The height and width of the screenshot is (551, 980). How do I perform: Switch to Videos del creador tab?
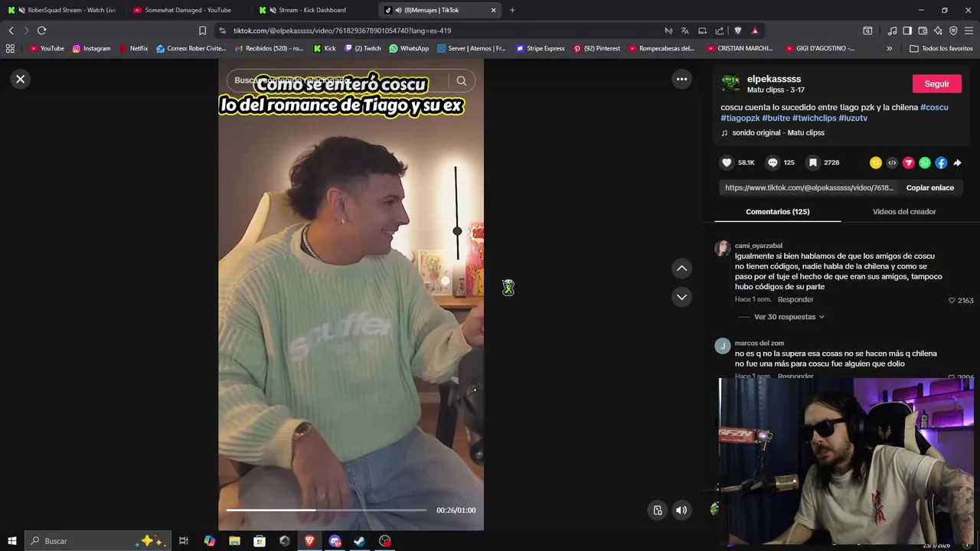904,211
